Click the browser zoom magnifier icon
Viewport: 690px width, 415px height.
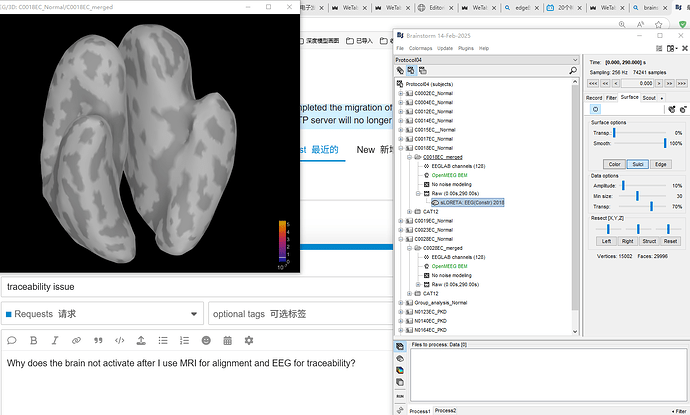tap(622, 25)
